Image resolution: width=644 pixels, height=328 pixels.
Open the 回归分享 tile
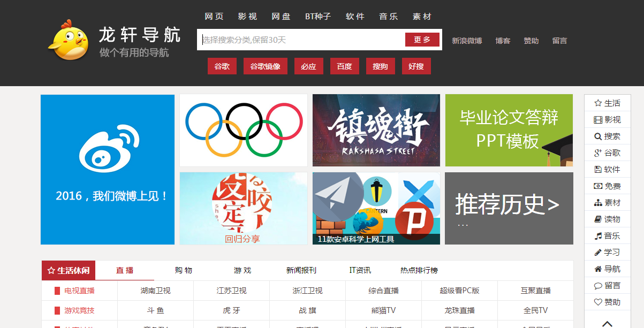click(x=244, y=208)
